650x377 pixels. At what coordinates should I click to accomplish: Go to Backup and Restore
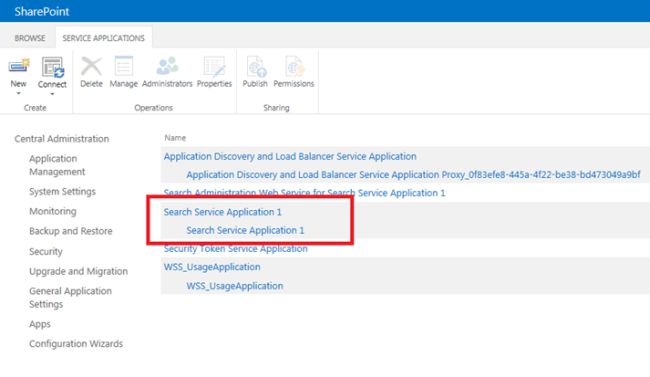70,231
